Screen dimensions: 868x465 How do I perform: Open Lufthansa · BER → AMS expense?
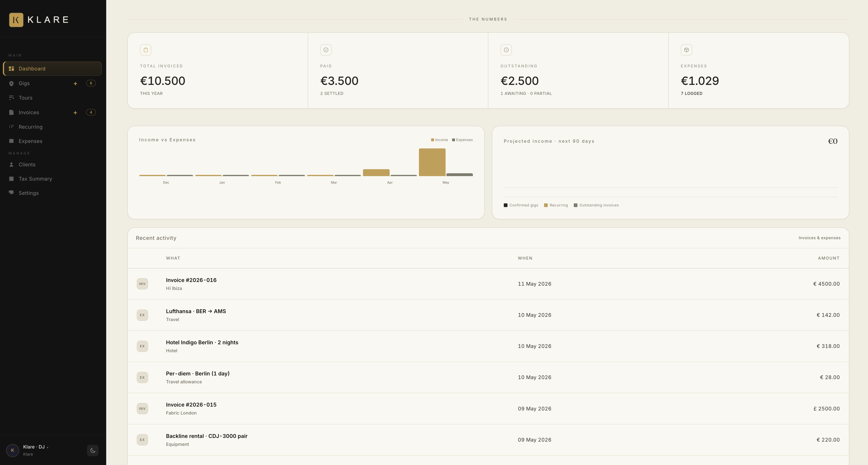coord(488,315)
